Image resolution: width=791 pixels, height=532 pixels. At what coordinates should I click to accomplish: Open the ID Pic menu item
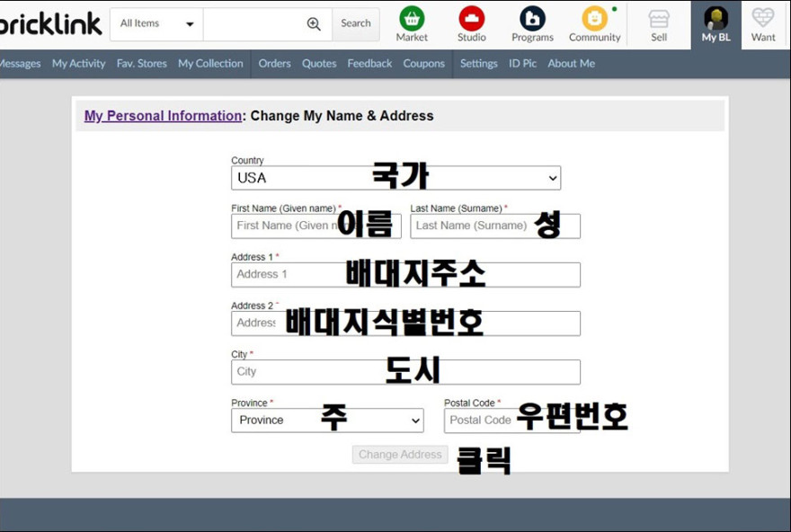(x=522, y=64)
